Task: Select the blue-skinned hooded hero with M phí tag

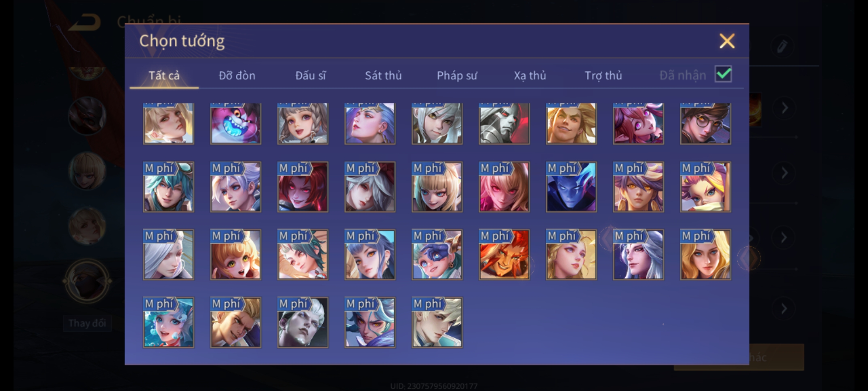Action: click(571, 187)
